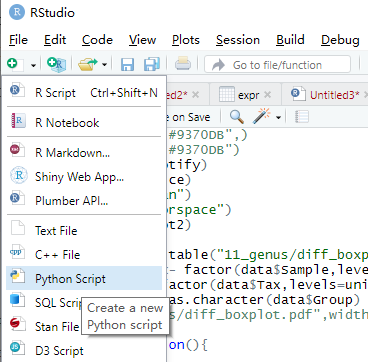Expand the Code Tools wand dropdown arrow
Screen dimensions: 368x362
(x=278, y=117)
